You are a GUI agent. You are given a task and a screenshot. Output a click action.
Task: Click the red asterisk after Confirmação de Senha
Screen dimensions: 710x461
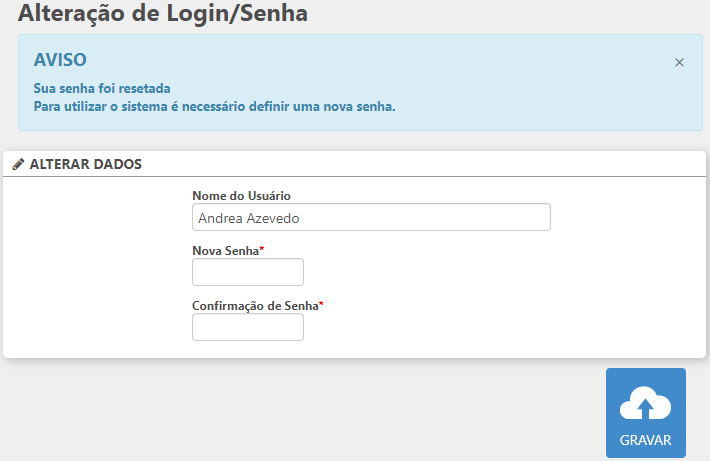click(x=321, y=304)
